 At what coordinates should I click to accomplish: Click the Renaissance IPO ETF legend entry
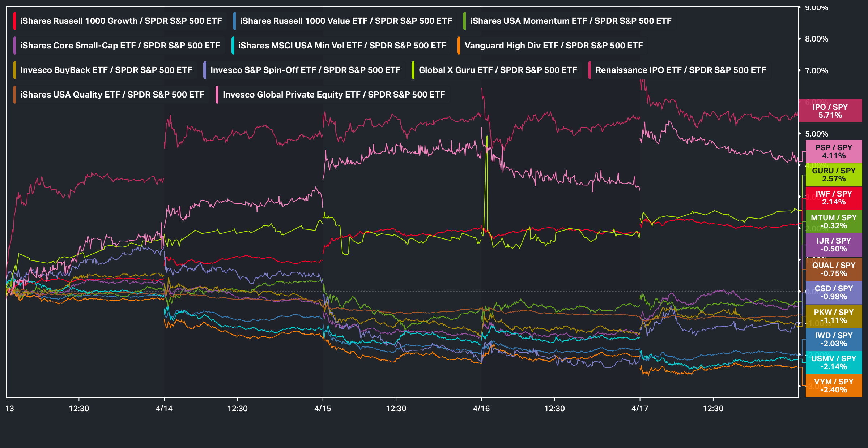tap(680, 70)
